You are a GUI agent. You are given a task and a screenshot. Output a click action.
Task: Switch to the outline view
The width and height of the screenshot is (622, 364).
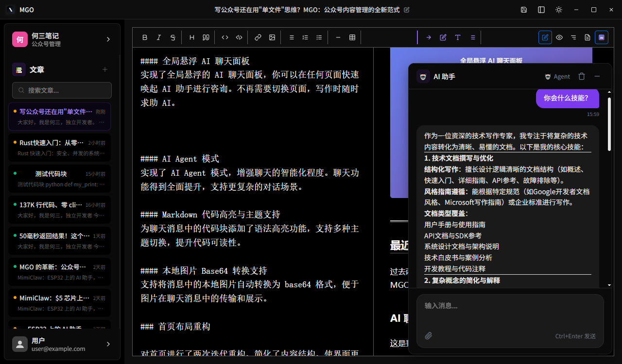pos(573,37)
